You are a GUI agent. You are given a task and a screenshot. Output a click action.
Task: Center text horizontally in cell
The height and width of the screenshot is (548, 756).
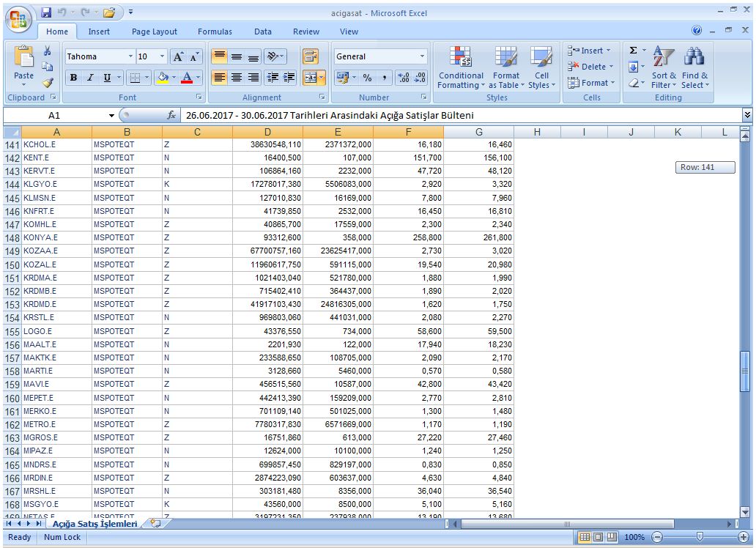236,77
